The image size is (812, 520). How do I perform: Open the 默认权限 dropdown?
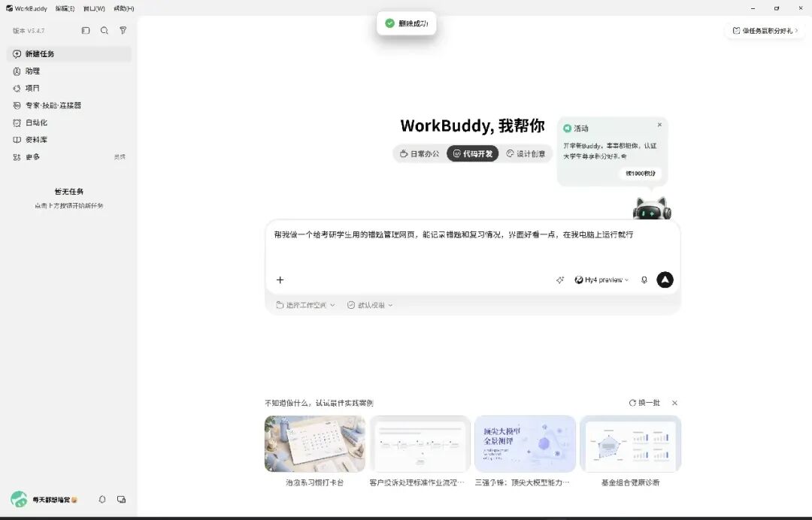click(x=370, y=305)
